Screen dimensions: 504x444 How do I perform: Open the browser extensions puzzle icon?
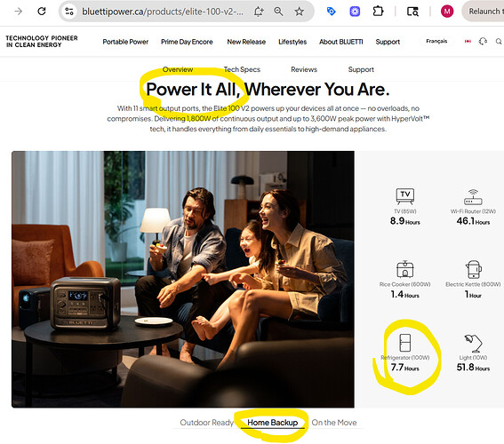tap(378, 12)
